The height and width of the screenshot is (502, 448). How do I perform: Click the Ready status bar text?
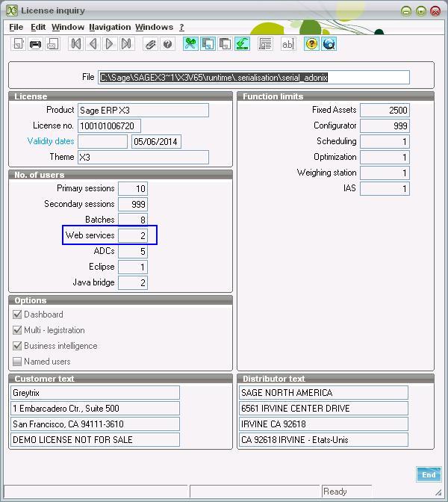pos(335,491)
